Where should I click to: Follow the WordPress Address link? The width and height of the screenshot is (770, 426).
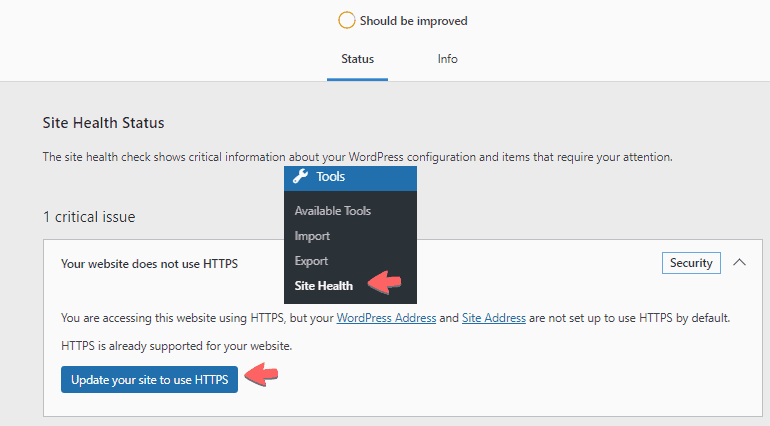[x=386, y=318]
